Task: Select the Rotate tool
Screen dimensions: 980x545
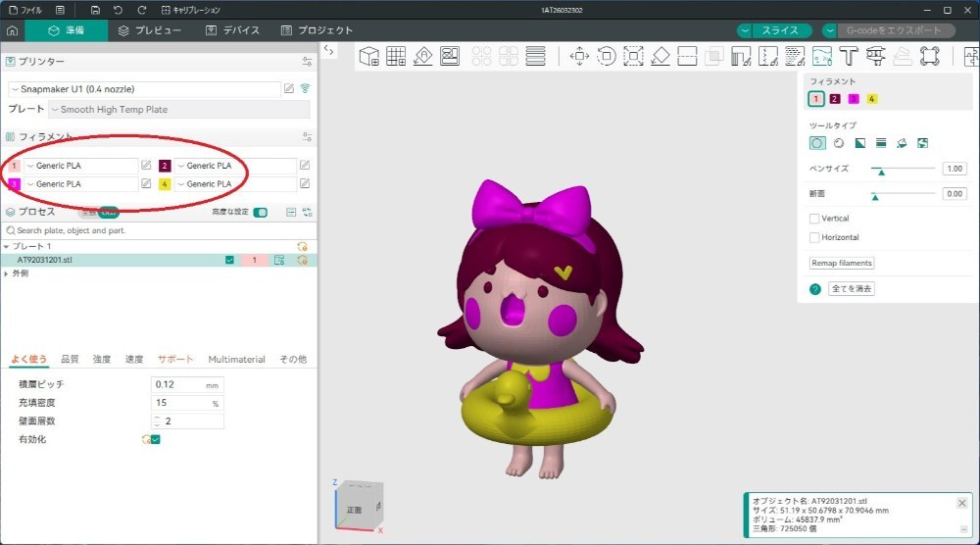Action: 607,56
